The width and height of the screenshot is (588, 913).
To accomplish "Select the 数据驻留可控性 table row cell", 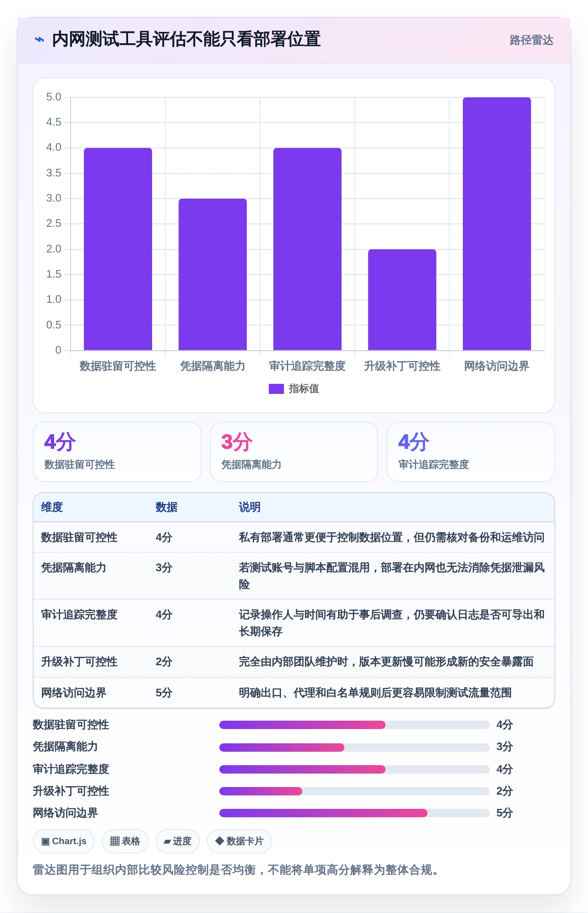I will point(79,538).
